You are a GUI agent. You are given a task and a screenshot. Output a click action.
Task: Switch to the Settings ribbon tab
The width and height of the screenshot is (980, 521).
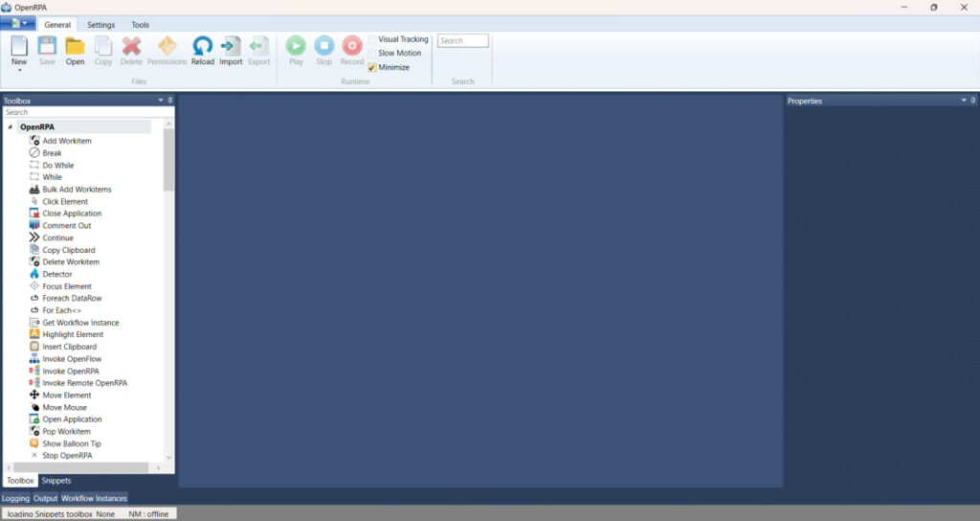tap(100, 24)
